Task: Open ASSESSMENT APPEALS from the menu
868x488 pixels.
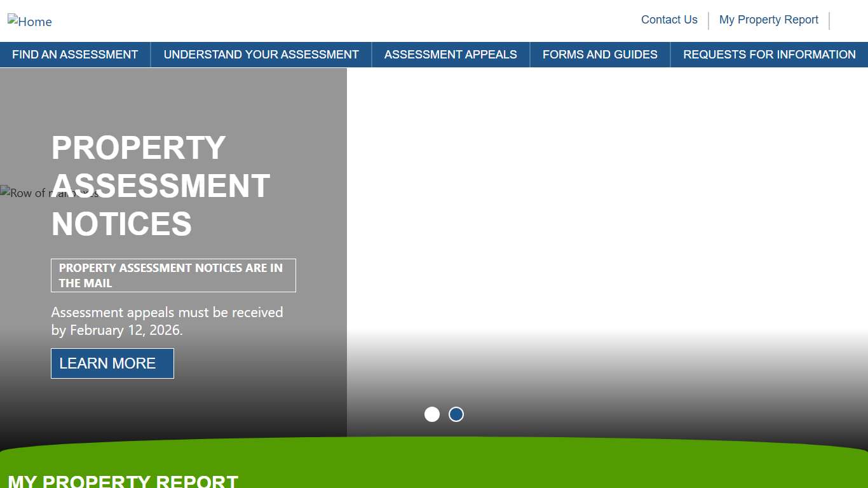Action: (450, 55)
